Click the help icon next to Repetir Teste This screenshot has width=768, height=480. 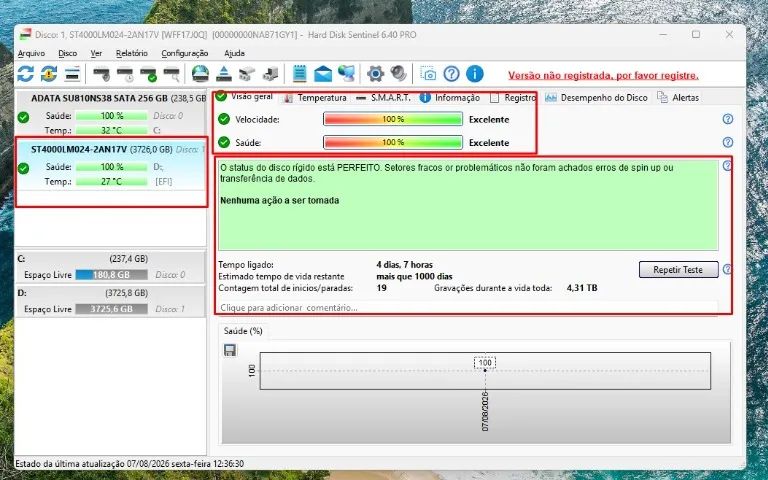pos(727,269)
